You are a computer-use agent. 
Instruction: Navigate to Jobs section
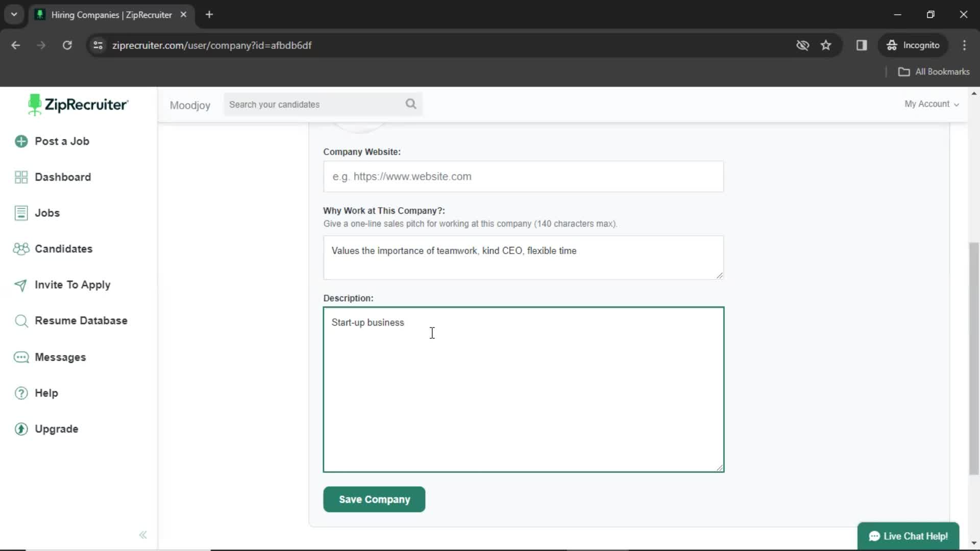(47, 213)
